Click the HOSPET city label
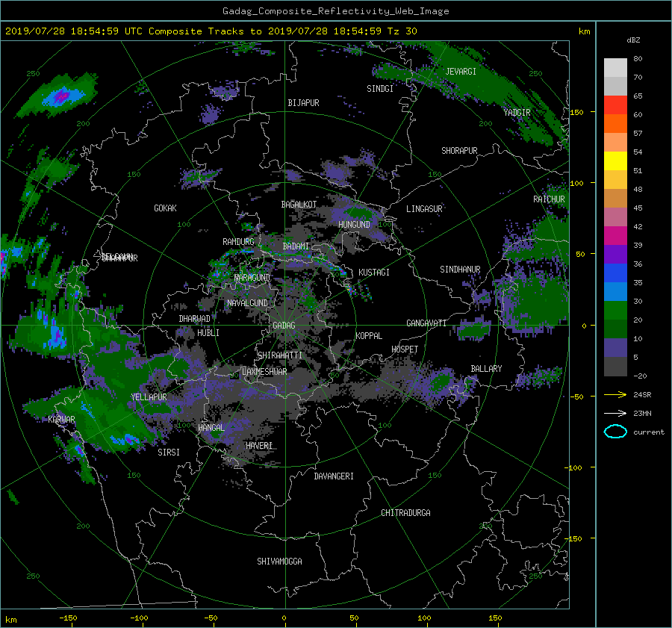This screenshot has height=628, width=672. click(x=405, y=349)
